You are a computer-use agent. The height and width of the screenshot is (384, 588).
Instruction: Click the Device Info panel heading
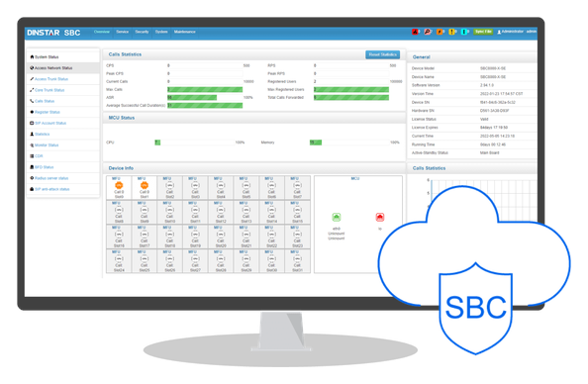pos(121,168)
